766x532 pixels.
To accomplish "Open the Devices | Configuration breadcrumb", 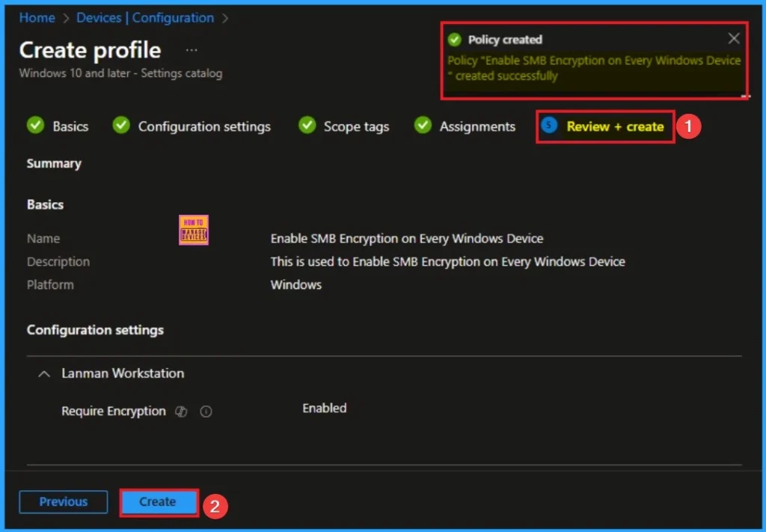I will tap(145, 18).
